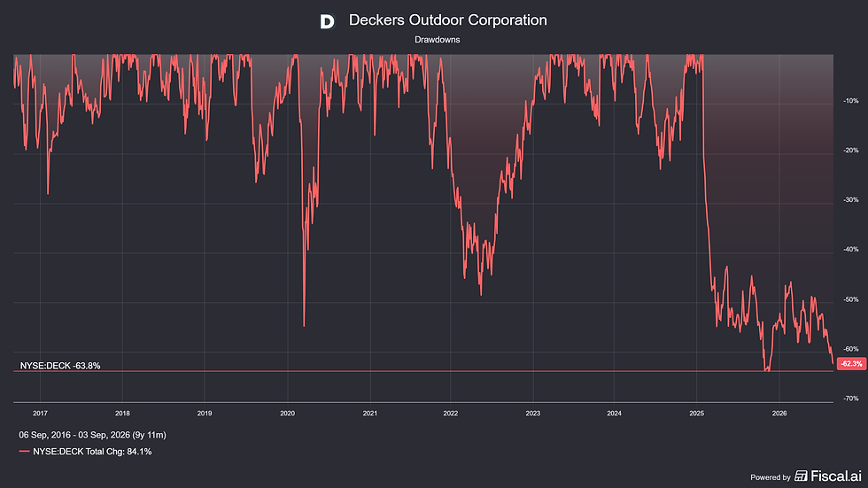This screenshot has width=868, height=488.
Task: Click the '06 Sep, 2016 - 03 Sep, 2026 (9y 11m)' date range
Action: point(92,435)
